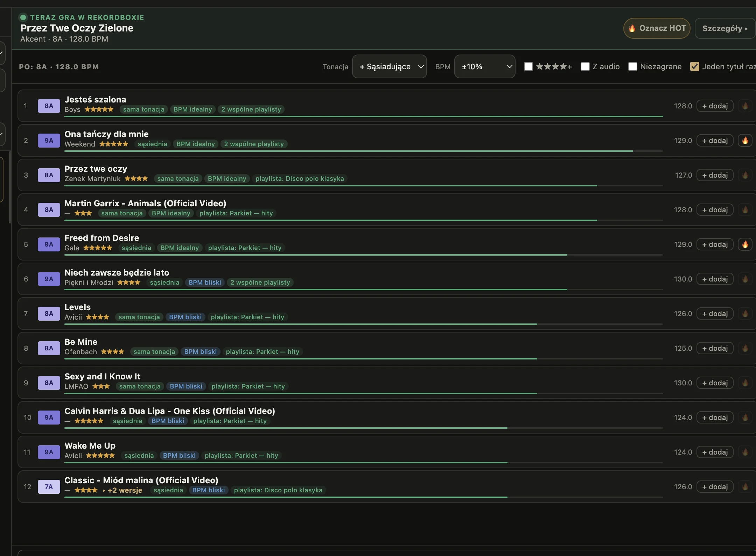This screenshot has height=556, width=756.
Task: Click flame icon on Wake Me Up row
Action: tap(745, 452)
